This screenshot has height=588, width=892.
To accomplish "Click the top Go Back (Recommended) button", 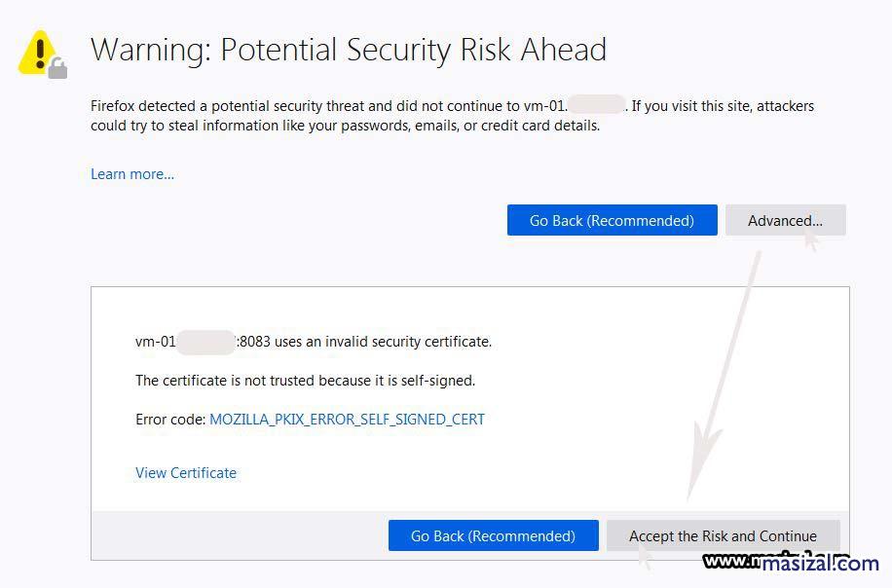I will point(612,220).
